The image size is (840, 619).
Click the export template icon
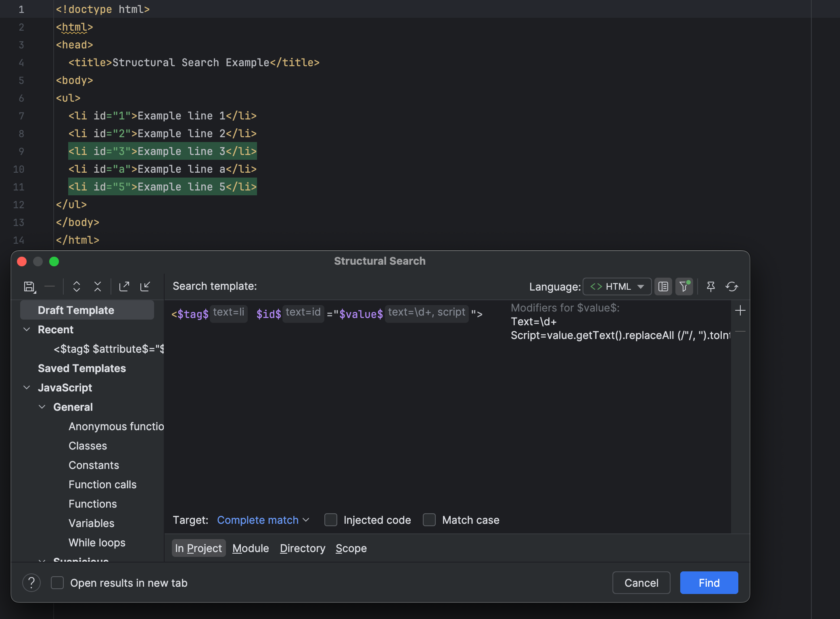pyautogui.click(x=124, y=286)
